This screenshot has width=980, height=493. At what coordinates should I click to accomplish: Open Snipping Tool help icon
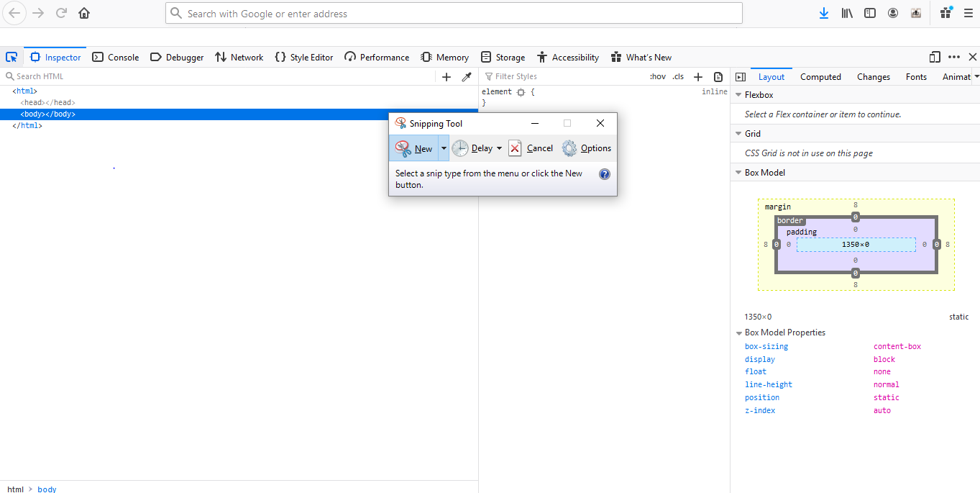[605, 174]
